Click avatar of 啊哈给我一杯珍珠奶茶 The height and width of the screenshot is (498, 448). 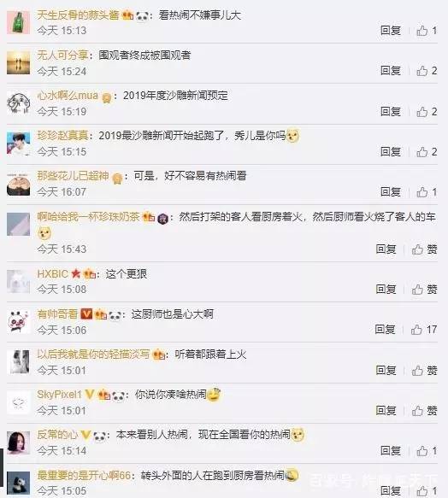(x=19, y=224)
